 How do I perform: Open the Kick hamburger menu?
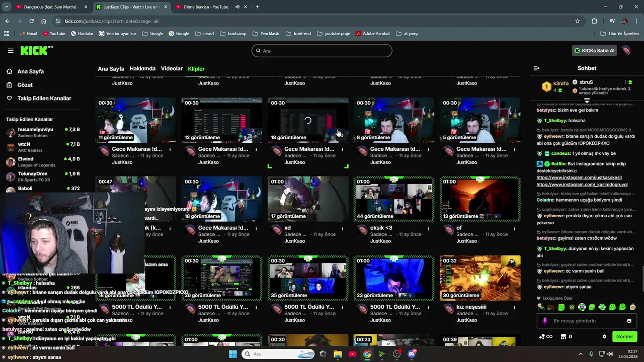click(11, 51)
